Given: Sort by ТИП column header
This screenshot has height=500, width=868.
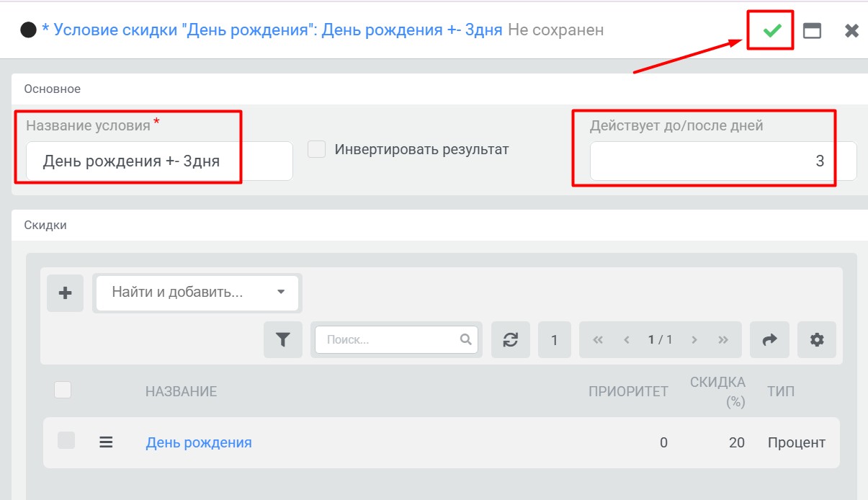Looking at the screenshot, I should (x=781, y=391).
